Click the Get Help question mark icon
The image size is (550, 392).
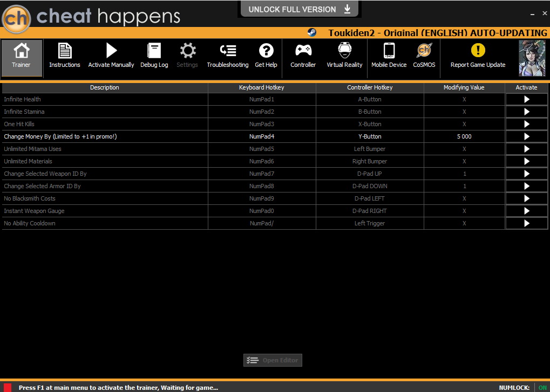[x=266, y=51]
